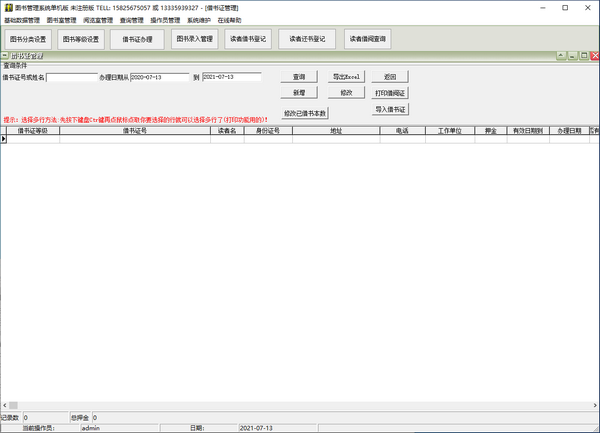Click the admin operator status entry
The image size is (600, 433).
(x=119, y=428)
